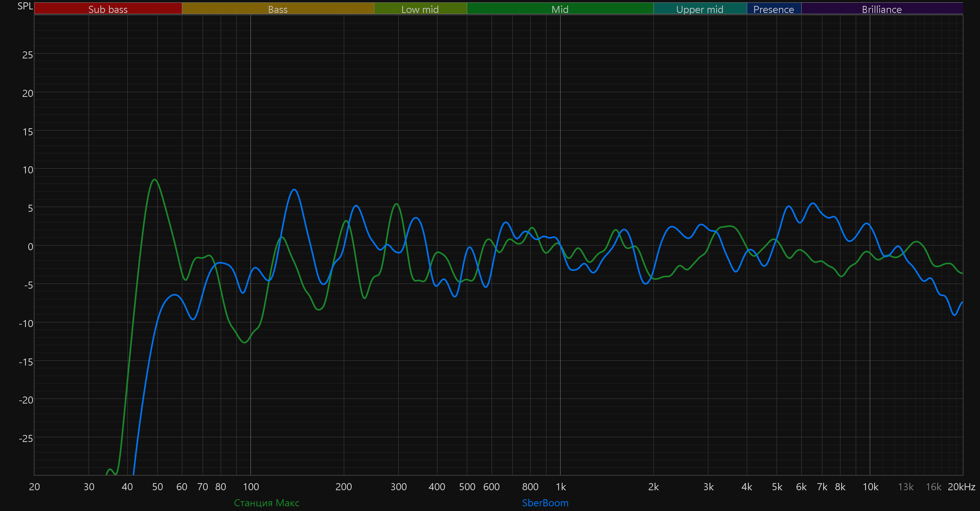Click the Sub bass frequency band header
Screen dimensions: 980x511
108,9
